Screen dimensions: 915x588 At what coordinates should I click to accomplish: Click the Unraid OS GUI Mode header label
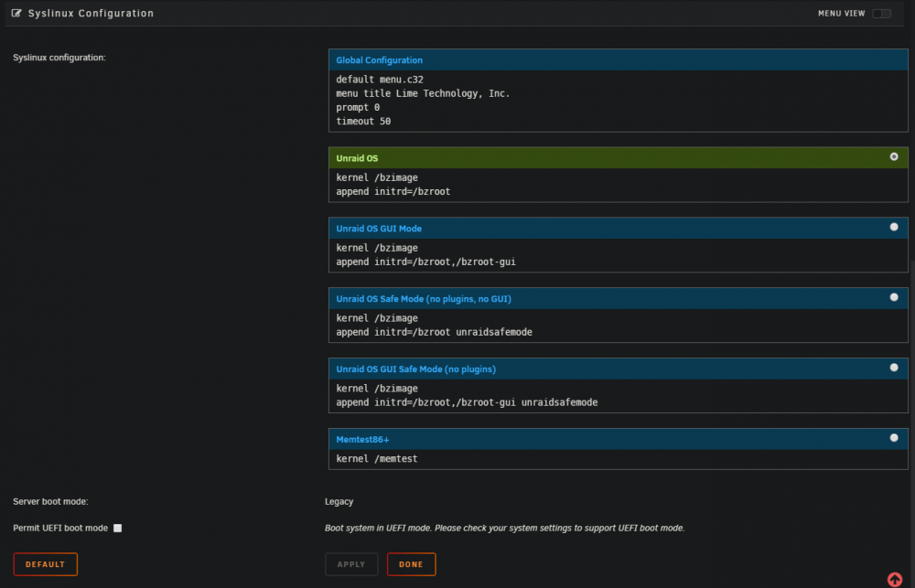[379, 229]
